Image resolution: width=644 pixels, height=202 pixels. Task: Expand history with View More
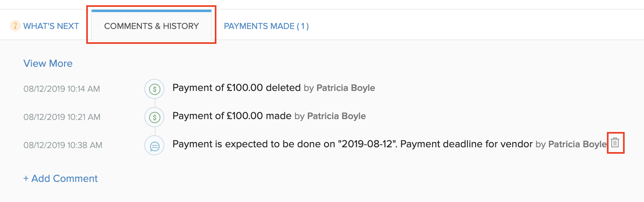click(48, 64)
